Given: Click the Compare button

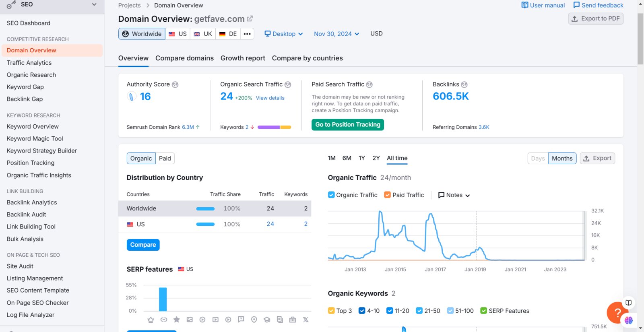Looking at the screenshot, I should pyautogui.click(x=143, y=245).
